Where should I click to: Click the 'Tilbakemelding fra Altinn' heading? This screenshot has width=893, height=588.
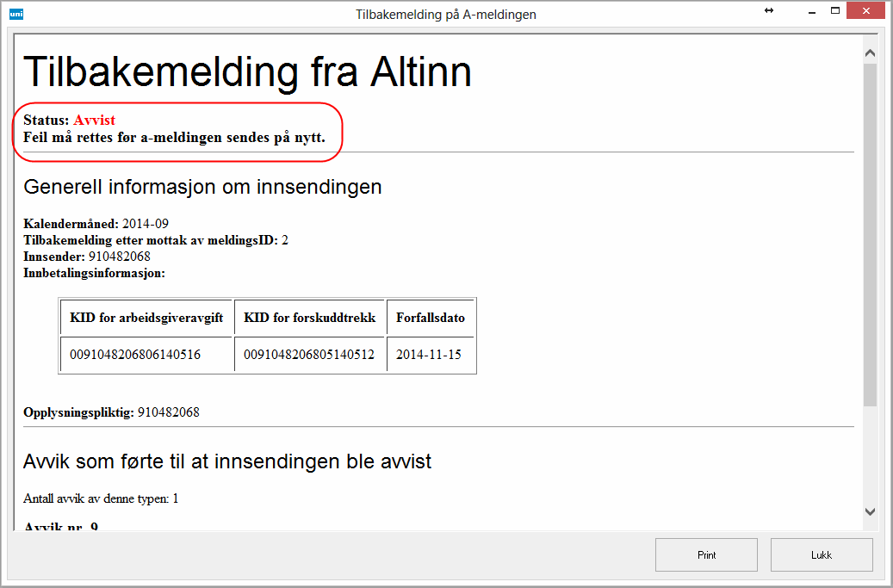click(x=248, y=71)
